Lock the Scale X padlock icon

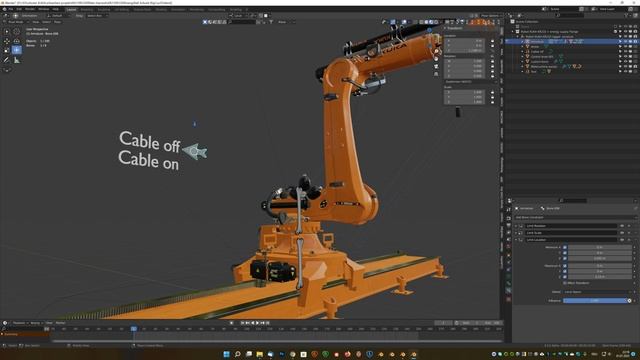click(492, 92)
